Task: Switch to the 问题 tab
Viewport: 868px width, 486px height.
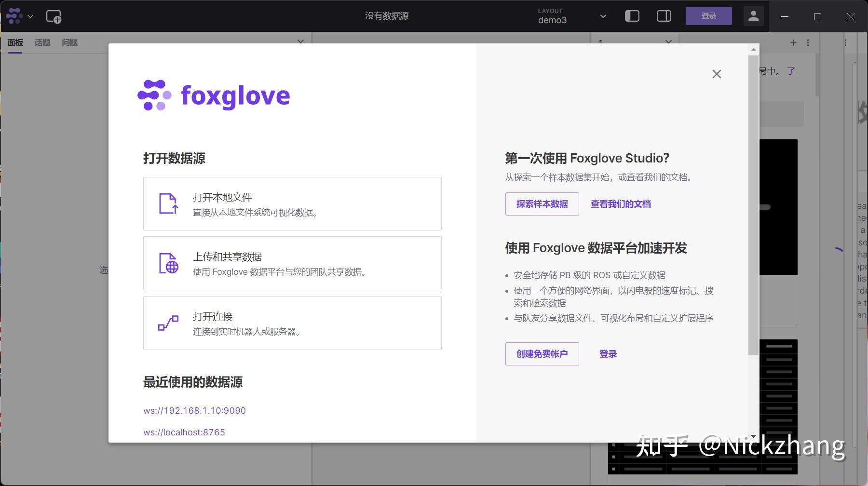Action: [x=69, y=42]
